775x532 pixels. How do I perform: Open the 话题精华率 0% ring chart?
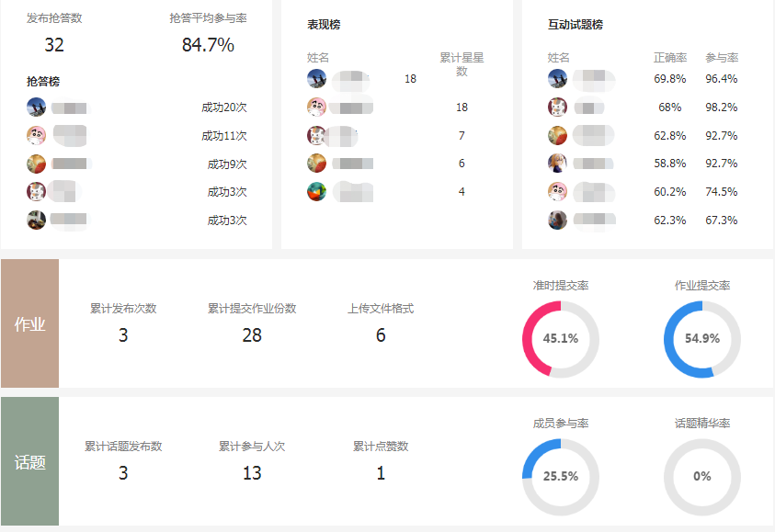tap(702, 476)
